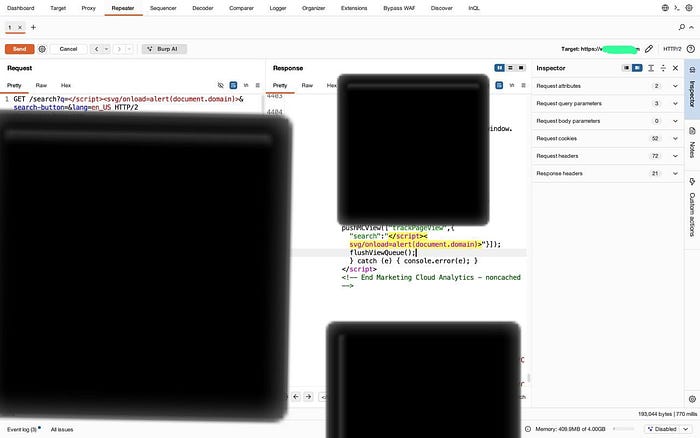Collapse the Repeater tab bar chevron

click(x=692, y=27)
